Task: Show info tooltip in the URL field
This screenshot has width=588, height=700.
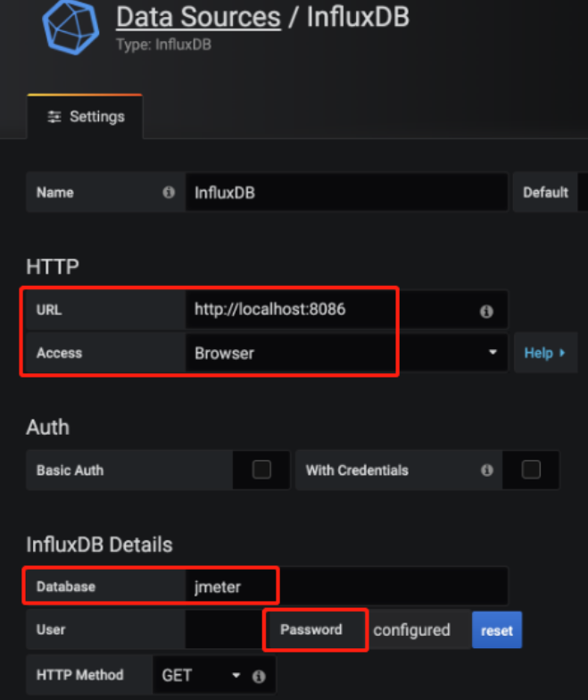Action: 486,311
